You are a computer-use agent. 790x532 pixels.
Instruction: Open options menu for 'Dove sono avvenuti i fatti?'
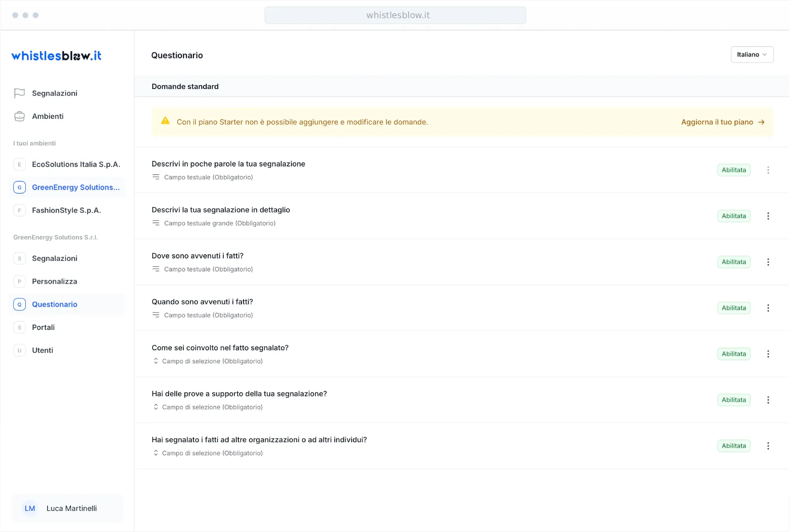(x=768, y=262)
